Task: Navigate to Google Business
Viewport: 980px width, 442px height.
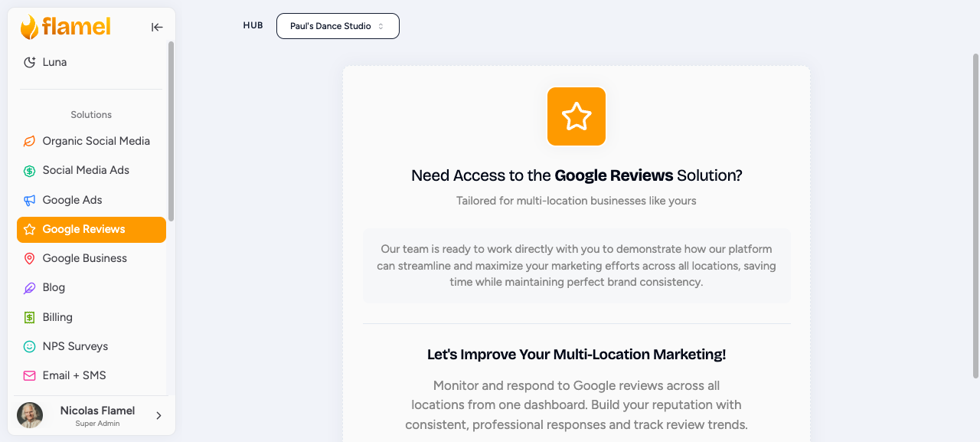Action: [91, 258]
